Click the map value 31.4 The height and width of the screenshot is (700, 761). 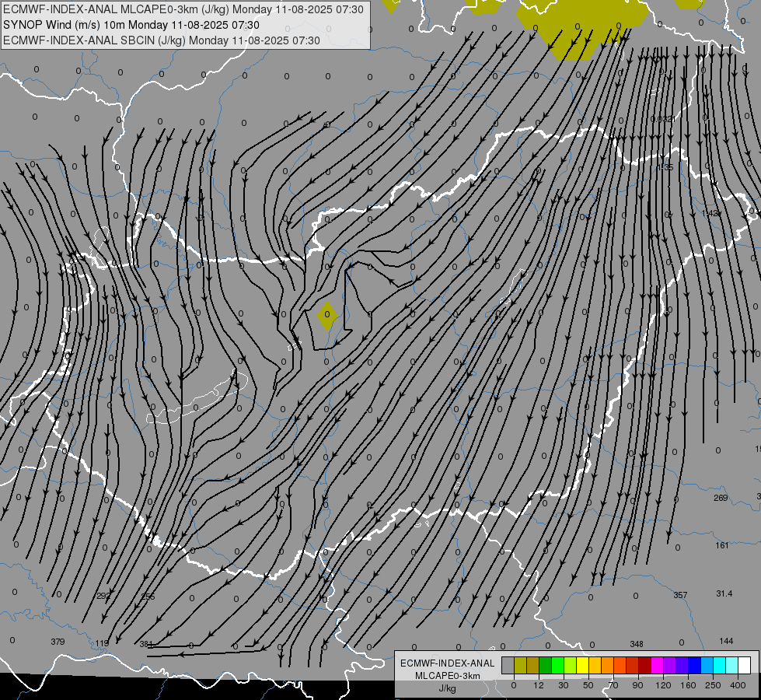tap(724, 593)
